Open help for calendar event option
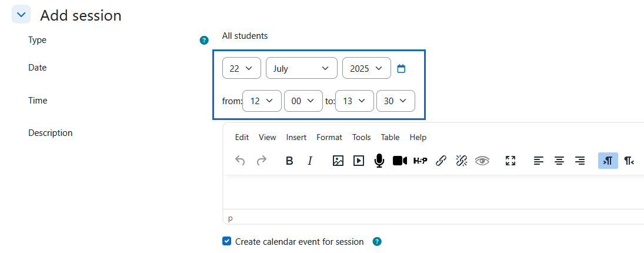 [376, 241]
